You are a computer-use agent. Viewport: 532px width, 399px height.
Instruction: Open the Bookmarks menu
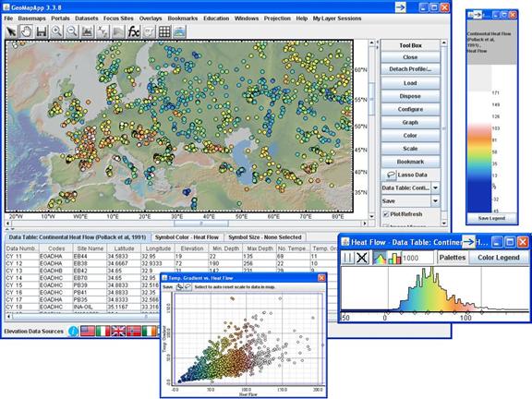[183, 18]
